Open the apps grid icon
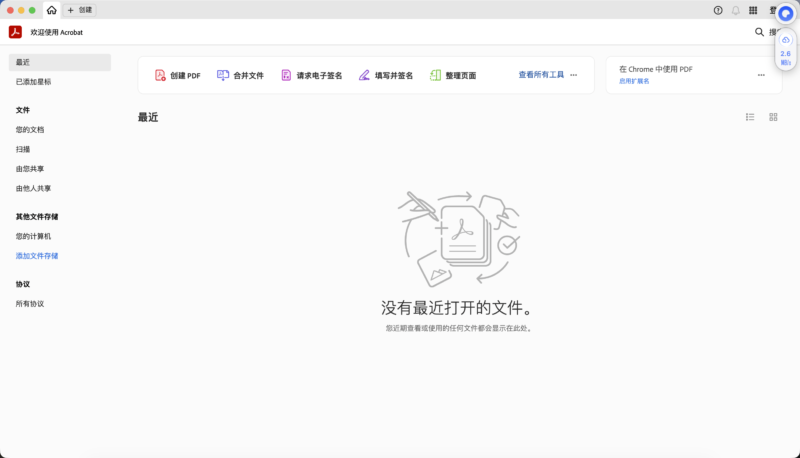Screen dimensions: 800x458 coord(753,10)
